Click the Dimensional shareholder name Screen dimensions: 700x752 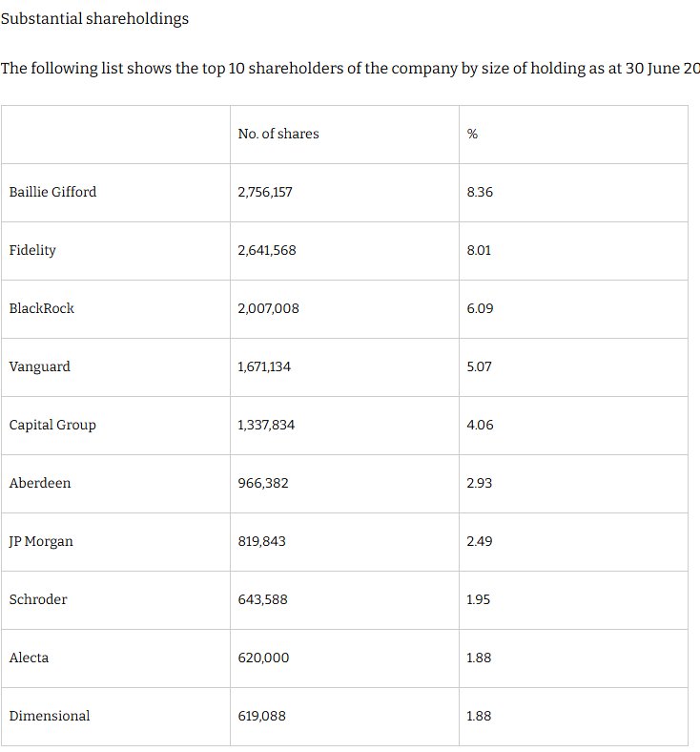coord(50,716)
